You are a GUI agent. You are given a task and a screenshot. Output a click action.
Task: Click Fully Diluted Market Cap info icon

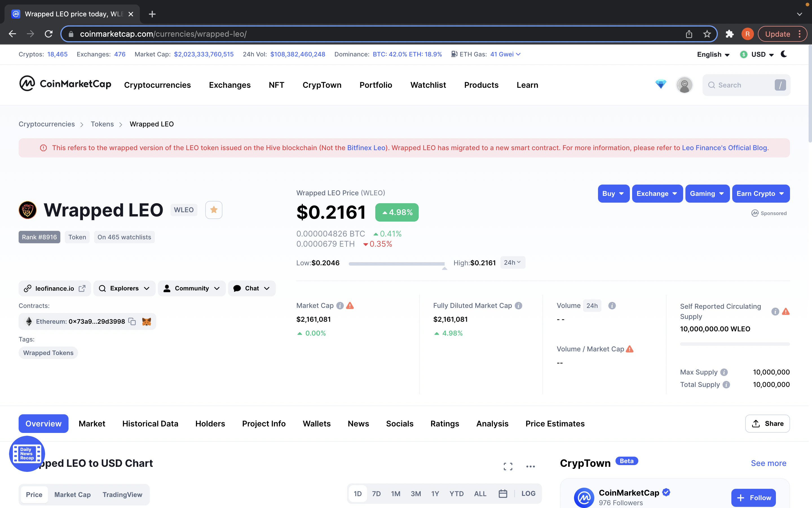518,305
